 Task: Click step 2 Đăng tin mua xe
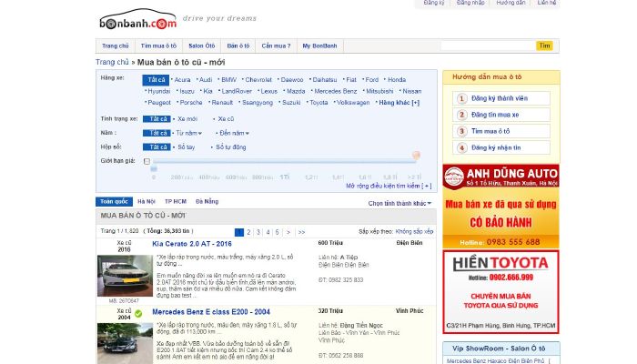point(500,115)
